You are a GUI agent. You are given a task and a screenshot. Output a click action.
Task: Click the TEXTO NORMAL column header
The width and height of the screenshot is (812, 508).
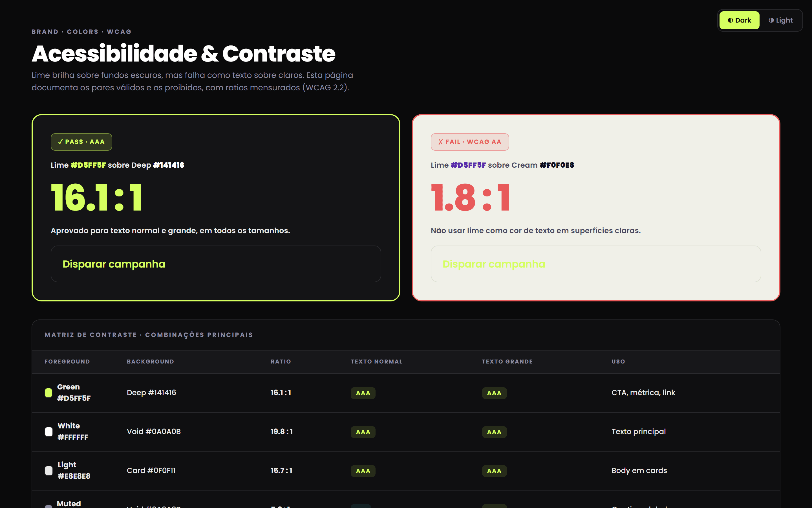click(x=376, y=362)
